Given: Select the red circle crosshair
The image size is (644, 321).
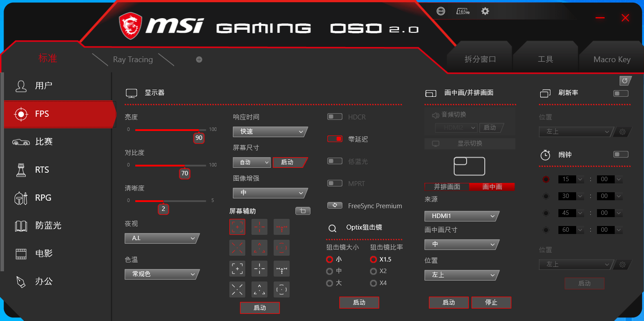Looking at the screenshot, I should coord(282,248).
